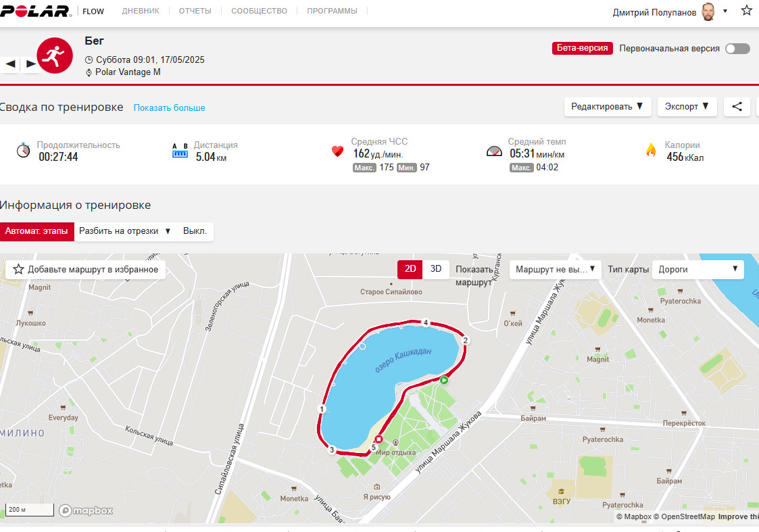Image resolution: width=759 pixels, height=532 pixels.
Task: Click red route finish marker
Action: pyautogui.click(x=378, y=439)
